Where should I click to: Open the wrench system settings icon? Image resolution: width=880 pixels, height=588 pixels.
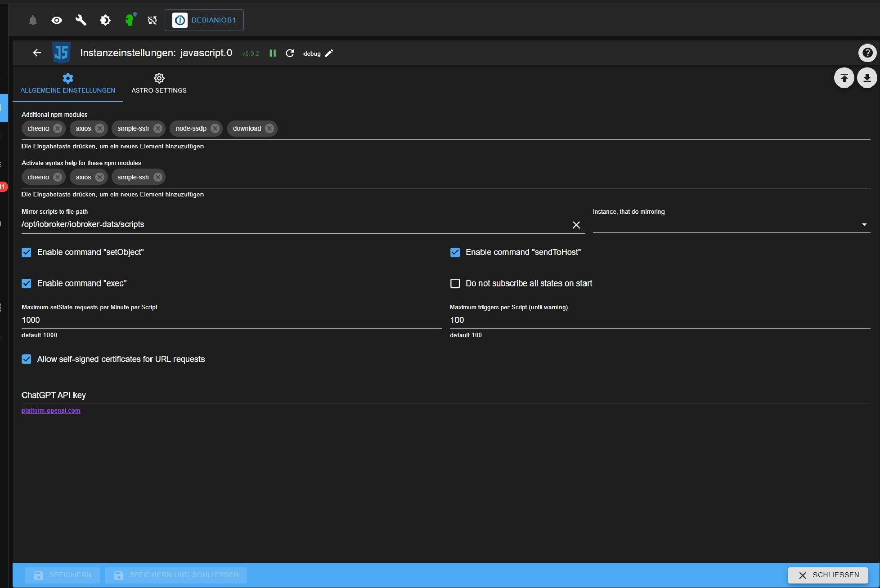click(81, 20)
